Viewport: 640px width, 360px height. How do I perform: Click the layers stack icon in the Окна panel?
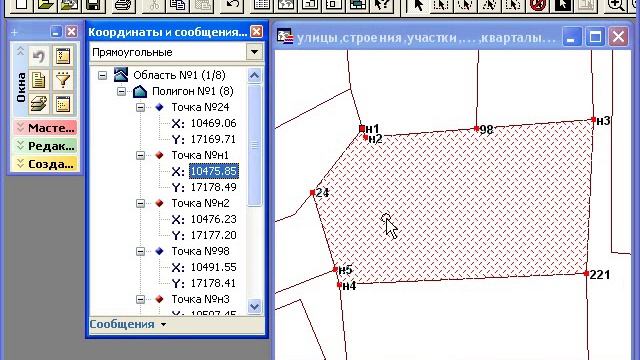39,104
